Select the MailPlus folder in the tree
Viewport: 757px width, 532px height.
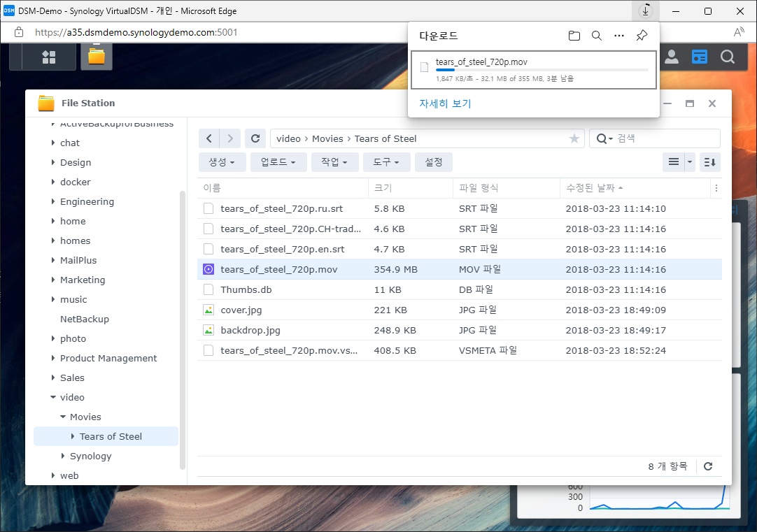pyautogui.click(x=78, y=261)
